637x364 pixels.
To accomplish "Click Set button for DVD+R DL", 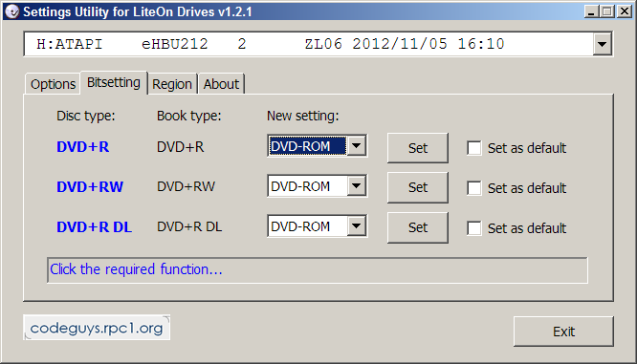I will [x=418, y=227].
